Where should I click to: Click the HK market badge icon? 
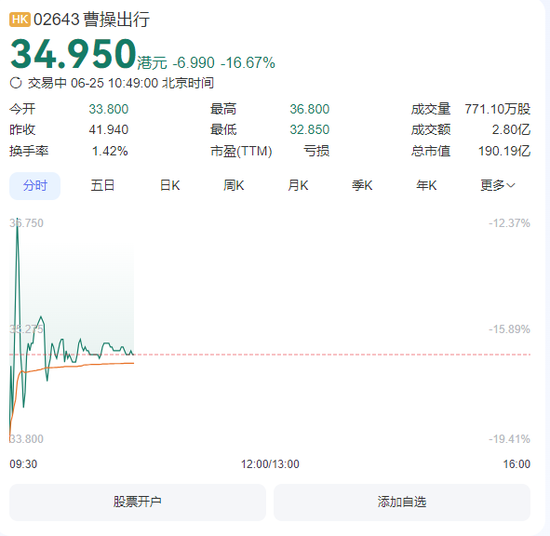tap(20, 19)
